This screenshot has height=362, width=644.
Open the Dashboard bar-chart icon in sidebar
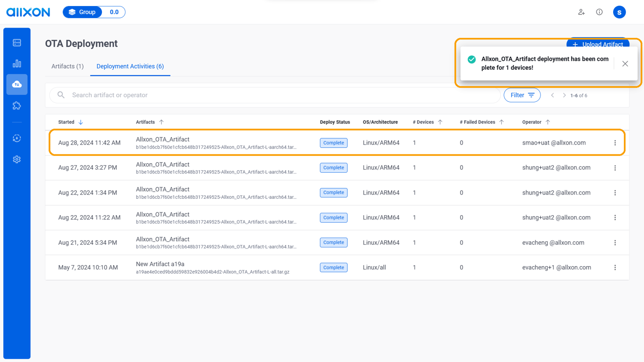(17, 63)
